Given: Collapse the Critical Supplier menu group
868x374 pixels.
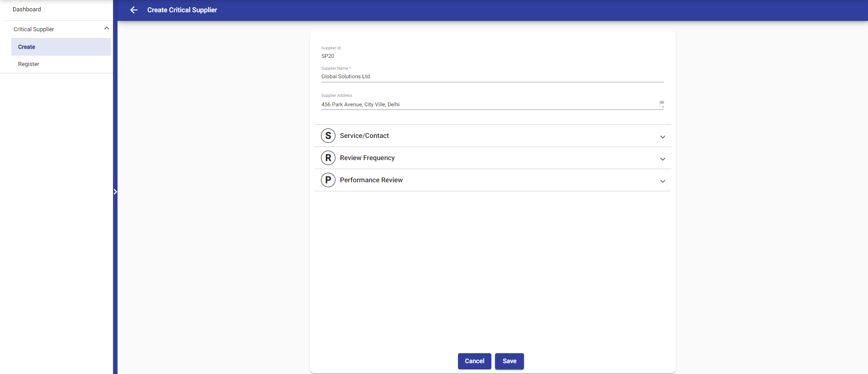Looking at the screenshot, I should click(107, 28).
